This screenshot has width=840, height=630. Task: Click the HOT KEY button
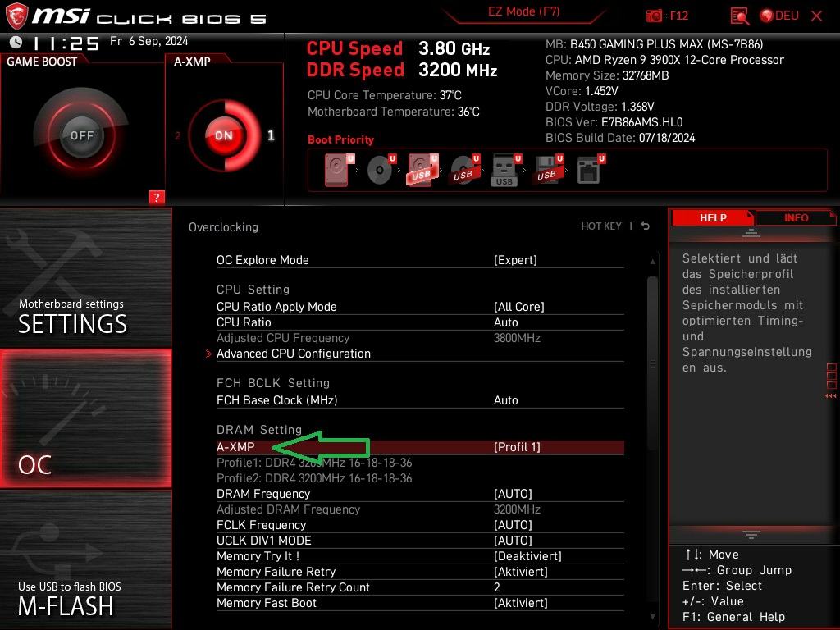tap(601, 226)
